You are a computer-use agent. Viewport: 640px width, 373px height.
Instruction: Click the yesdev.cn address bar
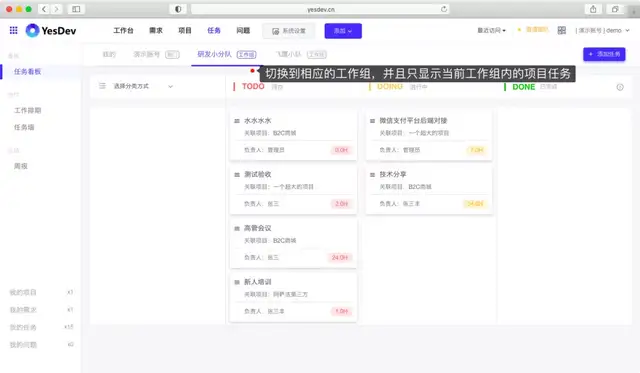(x=320, y=9)
